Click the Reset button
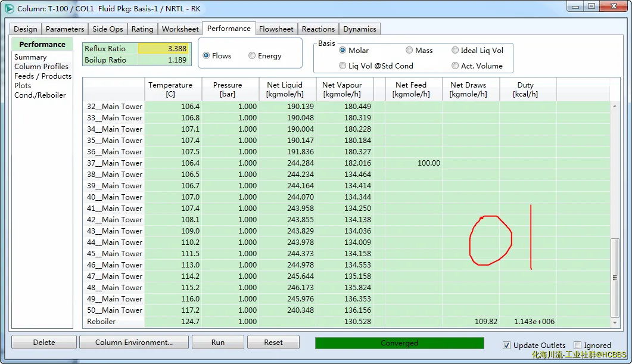Screen dimensions: 632x364 273,342
